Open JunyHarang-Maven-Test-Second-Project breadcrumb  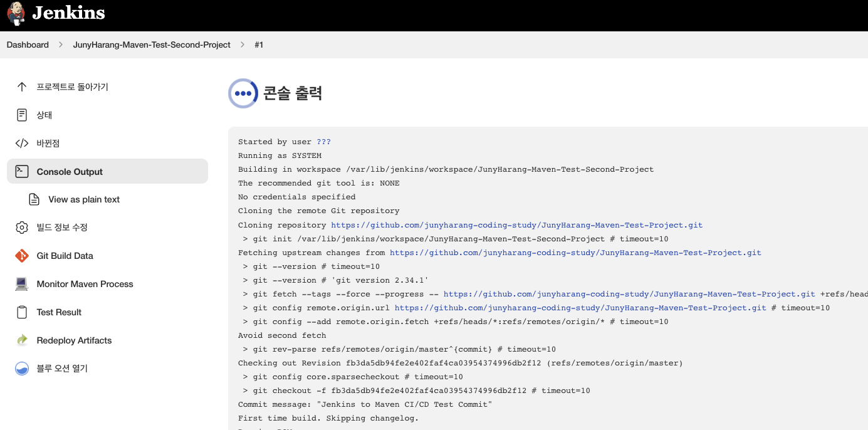(x=152, y=45)
